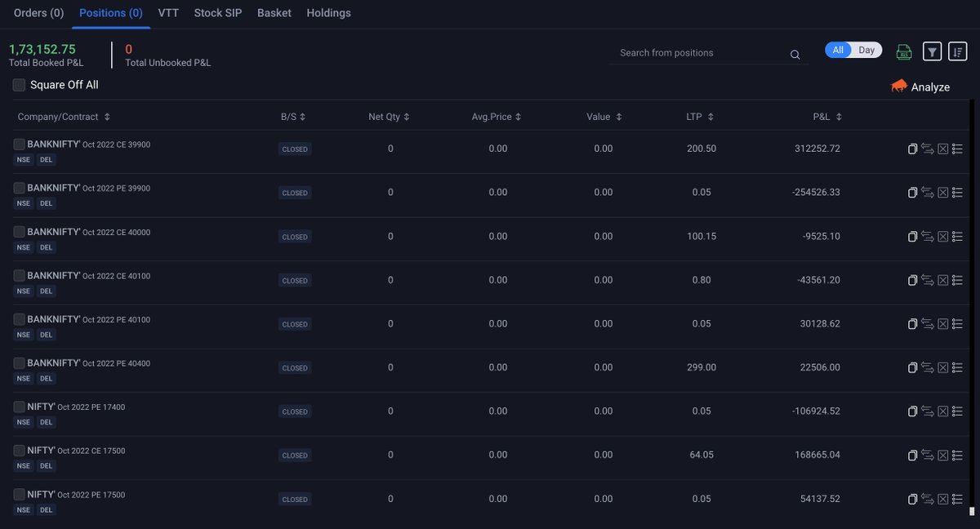Copy the NIFTY CE 17500 position

(913, 456)
